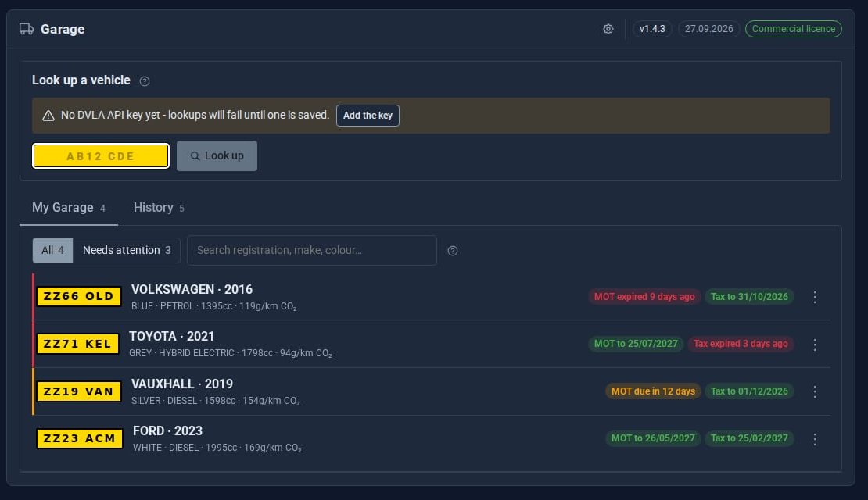Open help icon beside Look up a vehicle
The width and height of the screenshot is (868, 500).
145,81
